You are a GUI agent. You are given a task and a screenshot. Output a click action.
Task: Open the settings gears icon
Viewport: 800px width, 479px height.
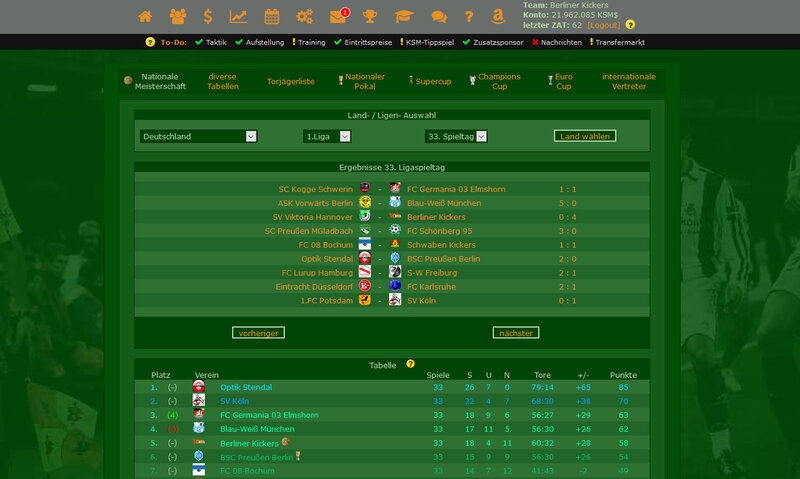pos(305,17)
